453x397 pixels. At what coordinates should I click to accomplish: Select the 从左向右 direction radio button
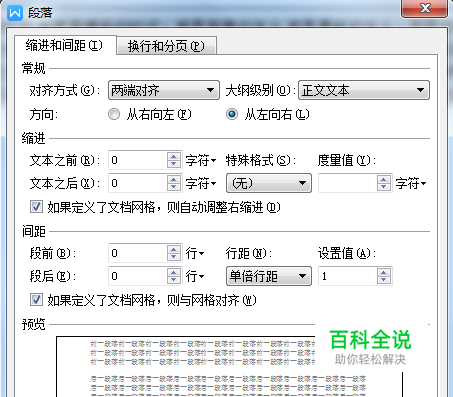(232, 114)
